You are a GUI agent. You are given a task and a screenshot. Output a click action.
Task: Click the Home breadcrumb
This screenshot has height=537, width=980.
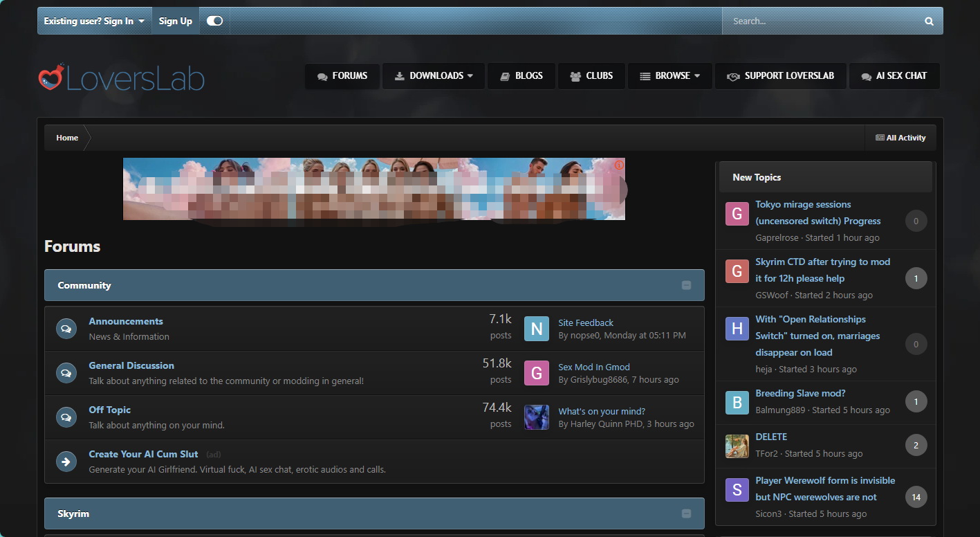click(67, 138)
